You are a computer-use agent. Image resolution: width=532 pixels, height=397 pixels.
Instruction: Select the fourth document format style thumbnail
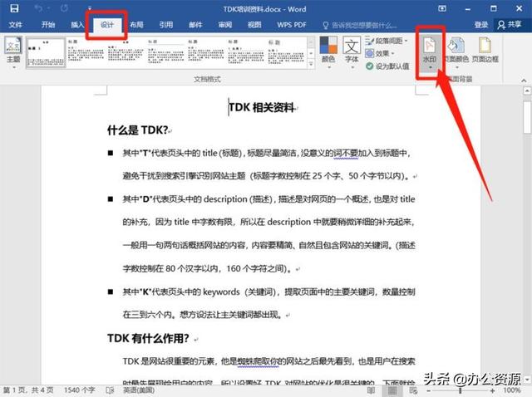click(165, 52)
